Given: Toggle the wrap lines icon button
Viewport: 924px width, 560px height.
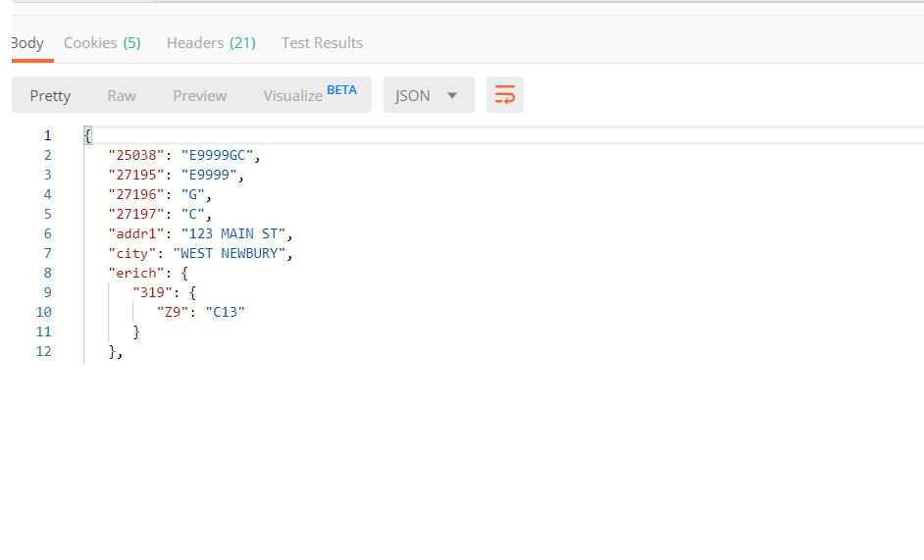Looking at the screenshot, I should click(504, 95).
